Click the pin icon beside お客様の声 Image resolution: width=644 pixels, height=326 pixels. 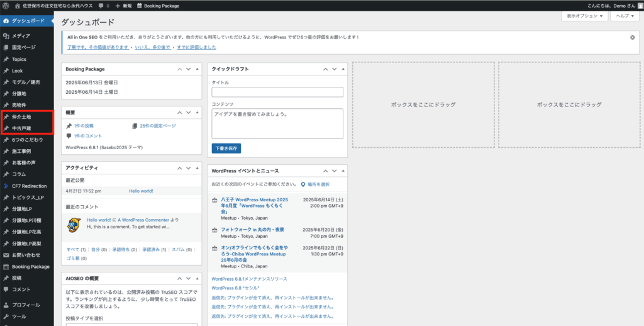click(6, 163)
